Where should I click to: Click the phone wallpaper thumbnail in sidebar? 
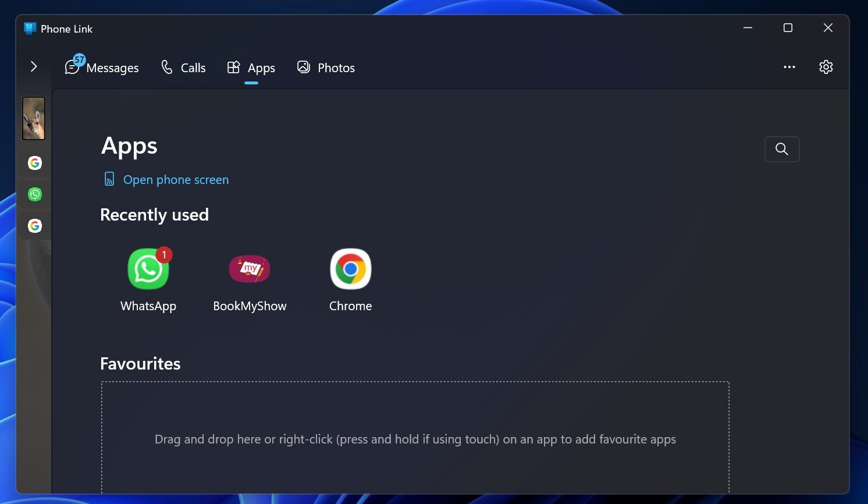pos(34,118)
